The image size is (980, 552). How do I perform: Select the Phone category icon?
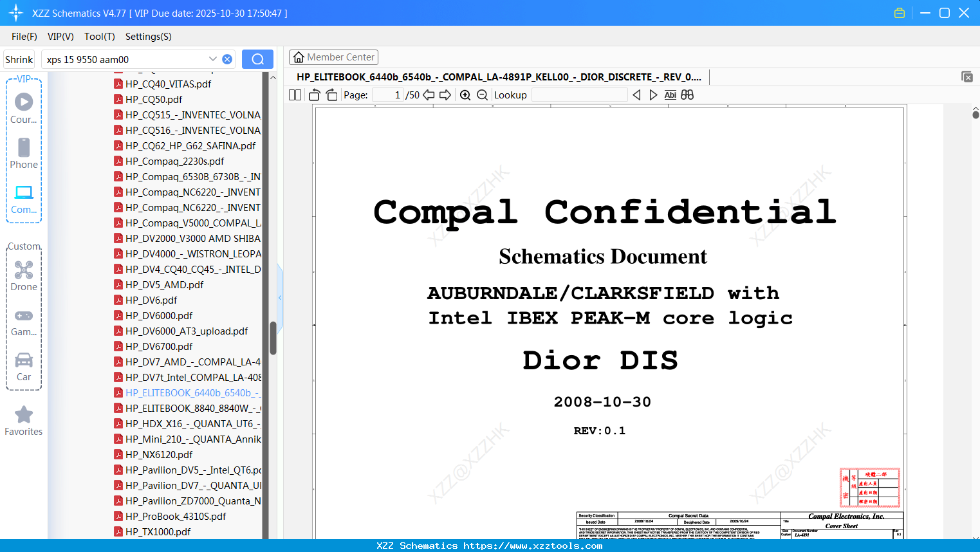(x=24, y=153)
